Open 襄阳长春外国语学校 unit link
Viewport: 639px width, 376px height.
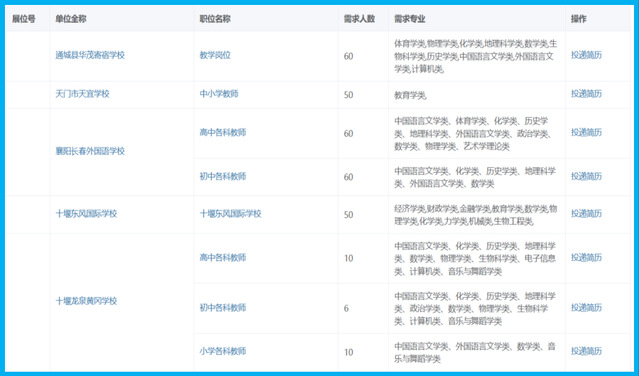point(90,151)
